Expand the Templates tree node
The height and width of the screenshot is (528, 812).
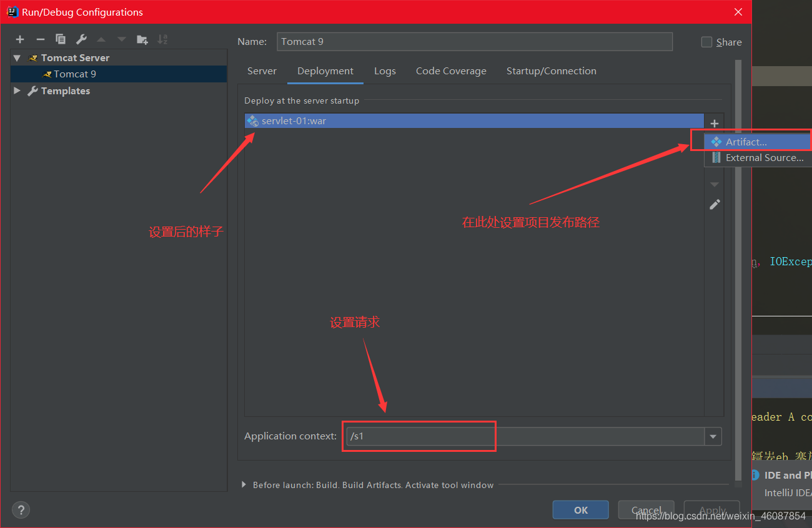click(17, 90)
